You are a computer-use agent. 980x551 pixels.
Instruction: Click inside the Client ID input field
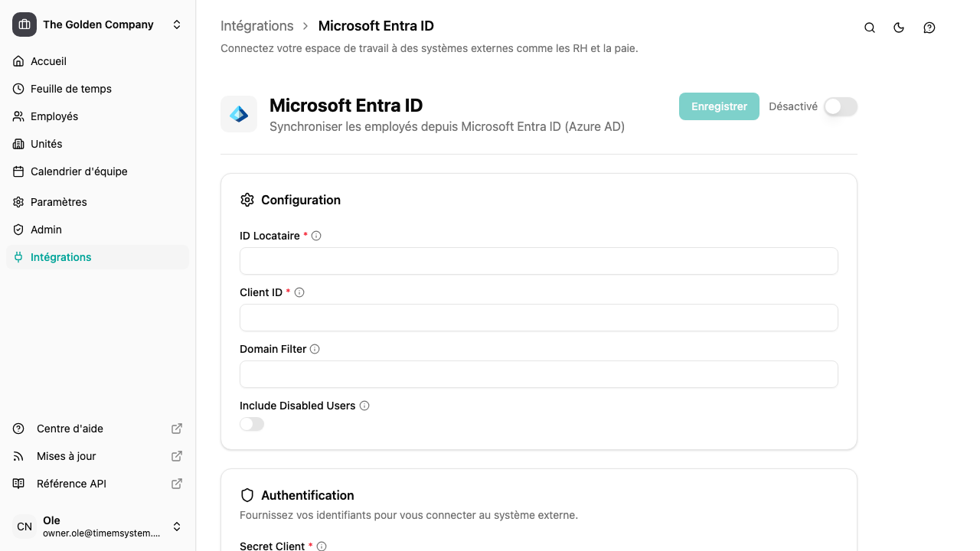point(538,318)
